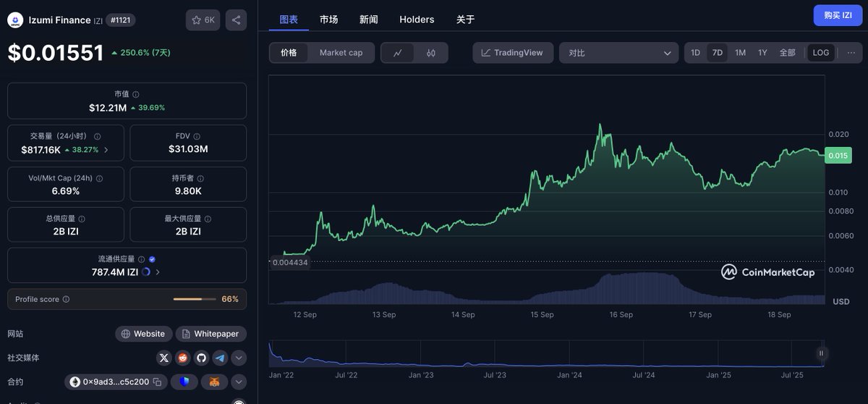Select the 1D time range
Image resolution: width=868 pixels, height=404 pixels.
[x=695, y=53]
